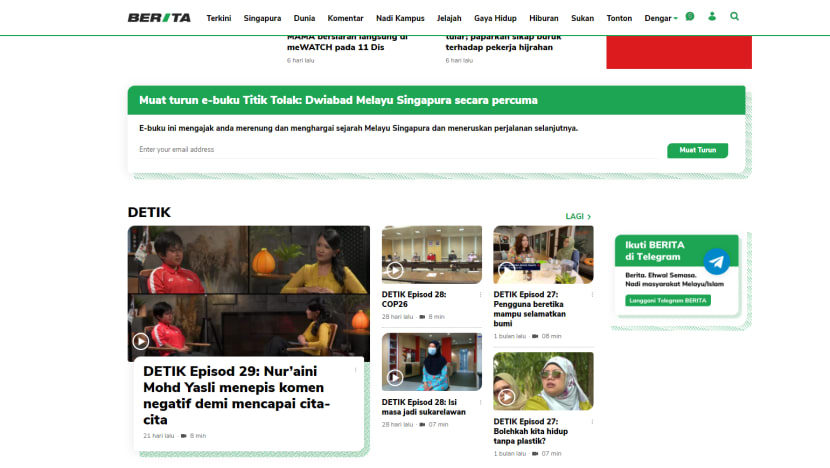
Task: Open the terhadap pekerja hijrahan article
Action: (x=503, y=42)
